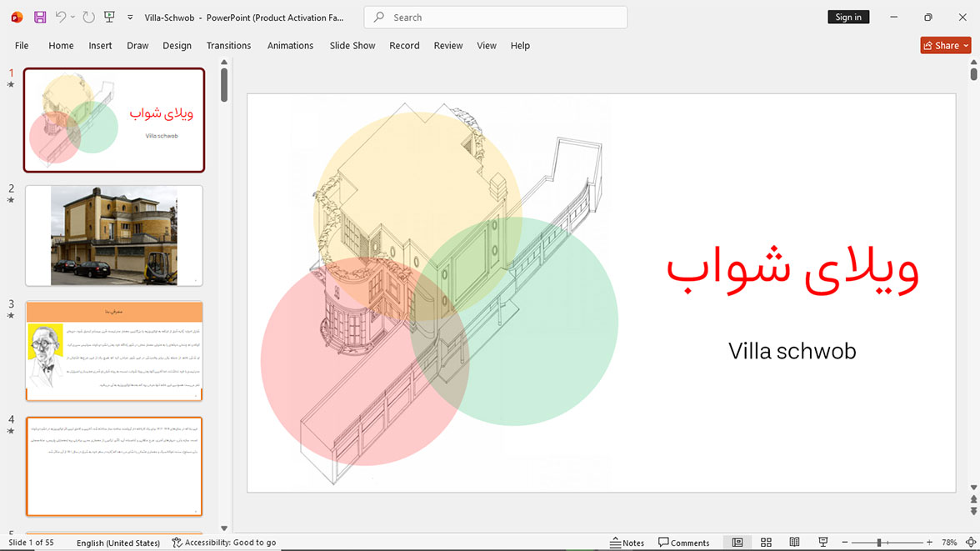Click animation star icon under slide 1

pos(11,84)
